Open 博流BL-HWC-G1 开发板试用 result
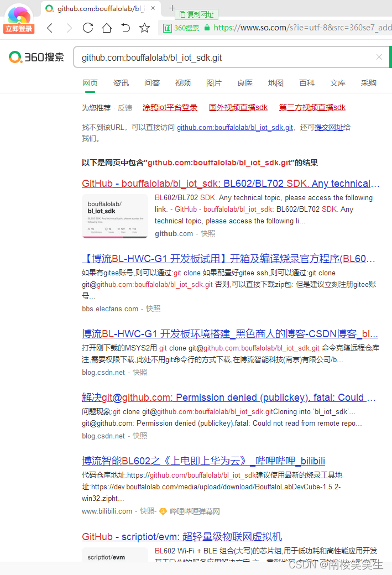 pyautogui.click(x=228, y=259)
